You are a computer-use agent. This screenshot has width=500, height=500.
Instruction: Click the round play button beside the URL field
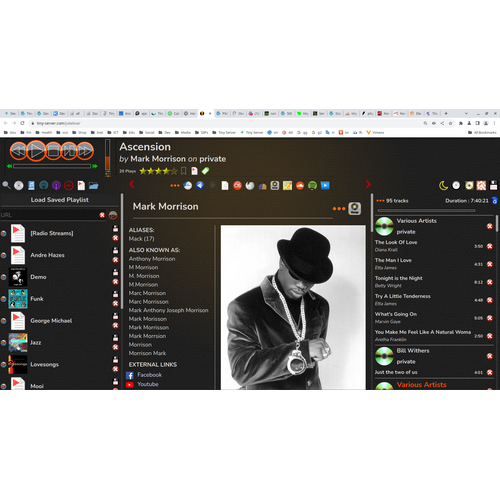click(113, 215)
